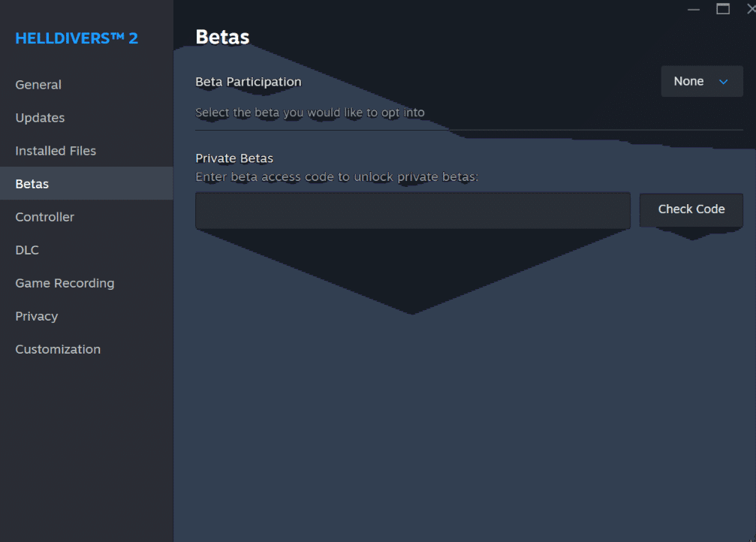Open the General settings section
The height and width of the screenshot is (542, 756).
pyautogui.click(x=86, y=84)
